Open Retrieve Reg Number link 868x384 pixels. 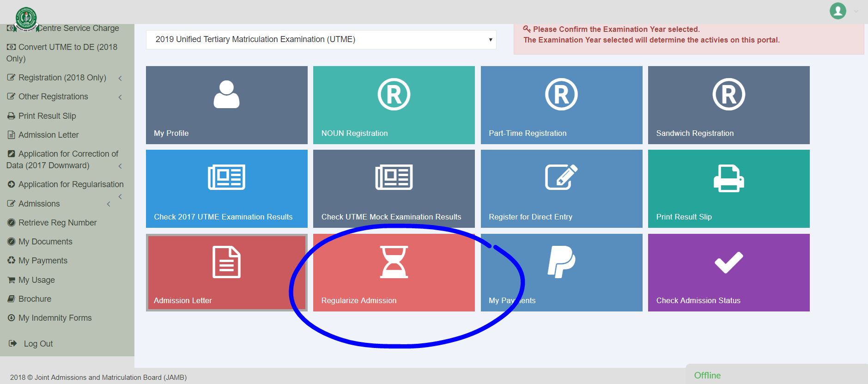[x=58, y=223]
